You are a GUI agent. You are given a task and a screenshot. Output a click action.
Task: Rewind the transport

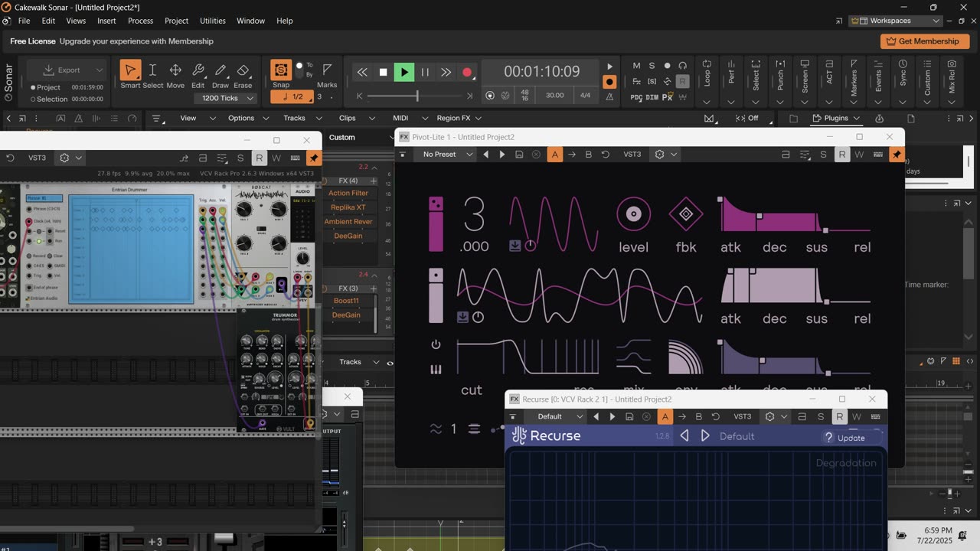[362, 72]
